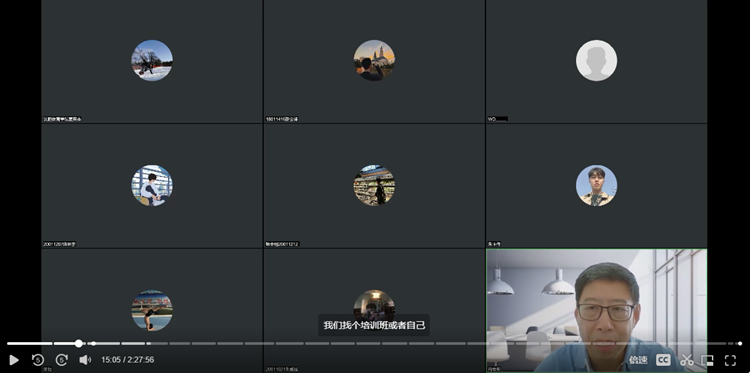Click the small chapter dot on progress bar
This screenshot has height=373, width=750.
tap(93, 343)
